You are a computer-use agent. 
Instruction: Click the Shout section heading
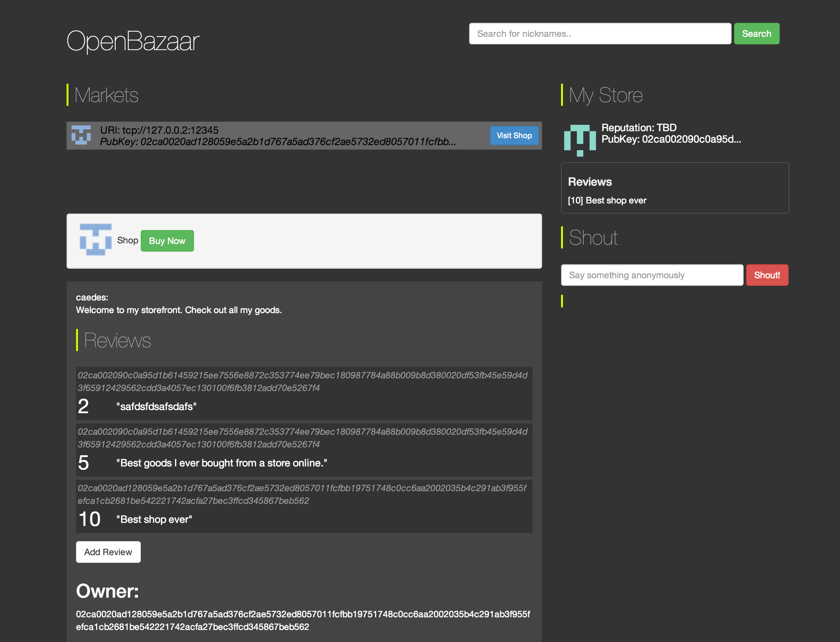point(593,237)
